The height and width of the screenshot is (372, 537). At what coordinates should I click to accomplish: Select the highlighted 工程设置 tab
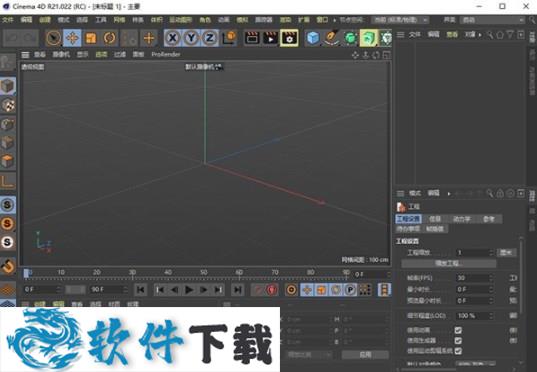[x=408, y=219]
